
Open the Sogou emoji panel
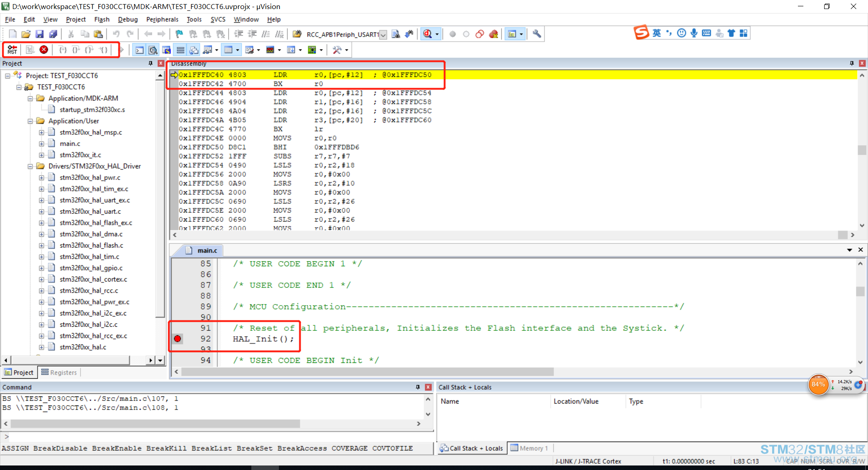pyautogui.click(x=682, y=33)
